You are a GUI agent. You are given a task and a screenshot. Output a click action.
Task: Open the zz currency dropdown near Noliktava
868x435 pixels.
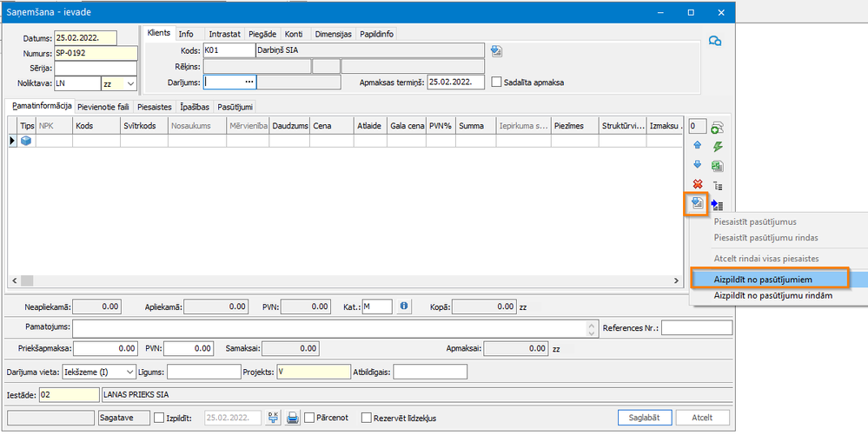click(x=130, y=83)
